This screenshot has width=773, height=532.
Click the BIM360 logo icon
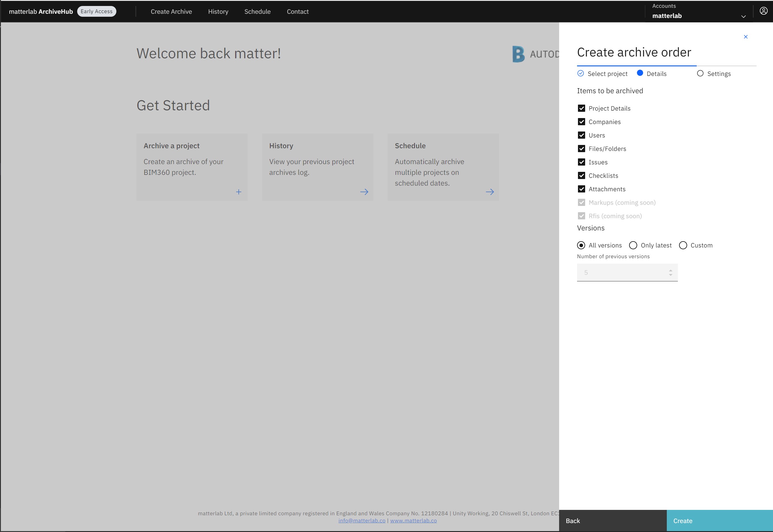point(518,54)
